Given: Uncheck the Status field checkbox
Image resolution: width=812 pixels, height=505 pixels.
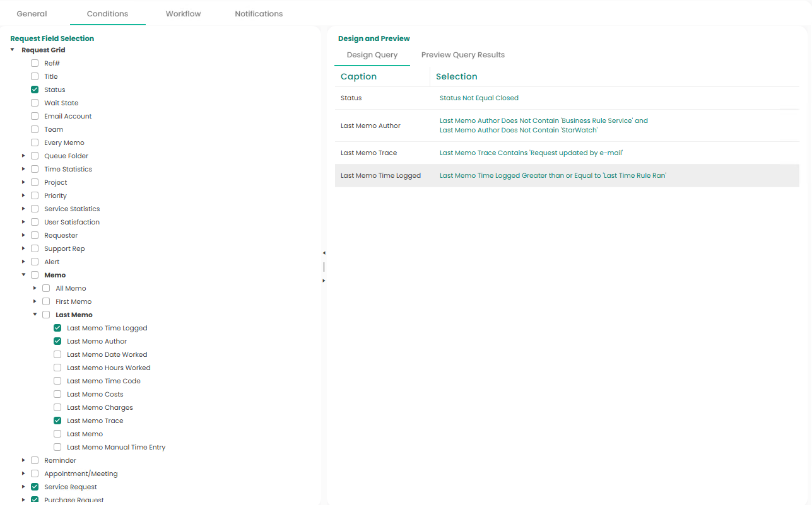Looking at the screenshot, I should (35, 90).
